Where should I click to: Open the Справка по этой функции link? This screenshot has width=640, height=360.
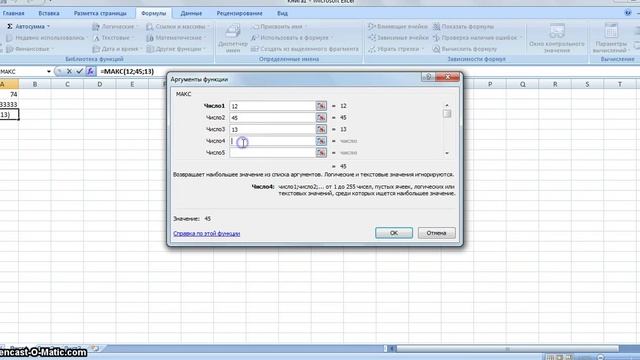pyautogui.click(x=207, y=233)
